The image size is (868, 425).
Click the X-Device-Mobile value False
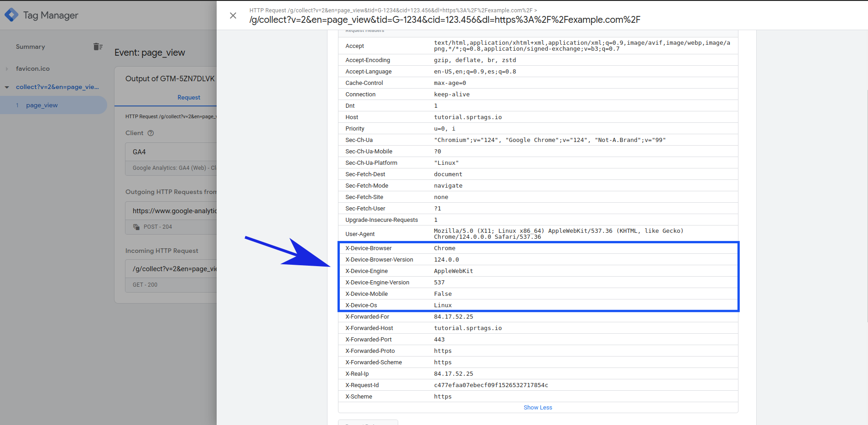[x=443, y=294]
